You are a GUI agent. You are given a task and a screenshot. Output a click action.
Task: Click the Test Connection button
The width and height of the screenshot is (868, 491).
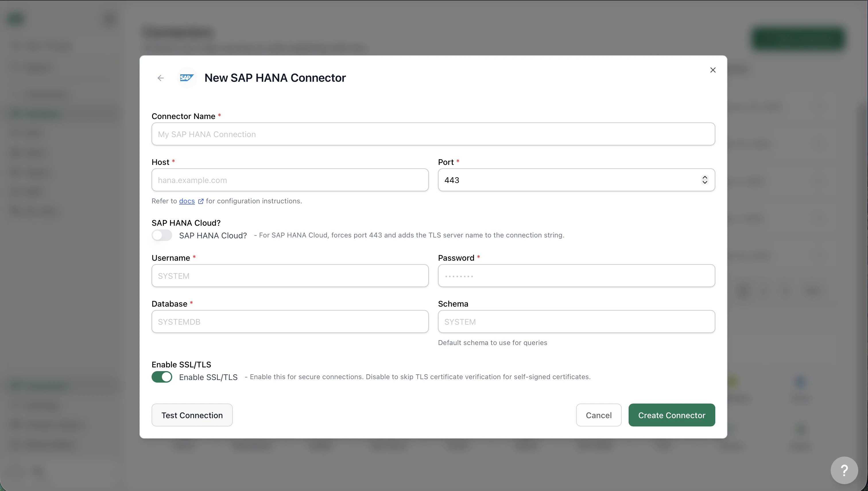click(192, 415)
